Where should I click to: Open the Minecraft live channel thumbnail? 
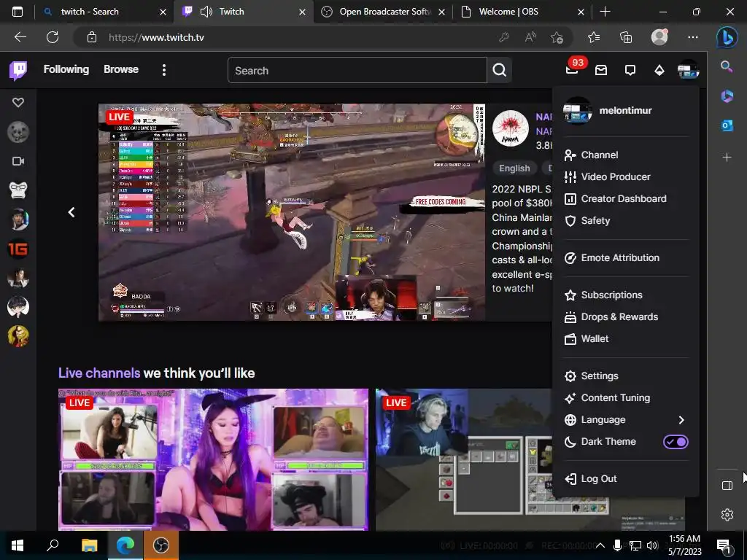point(463,459)
